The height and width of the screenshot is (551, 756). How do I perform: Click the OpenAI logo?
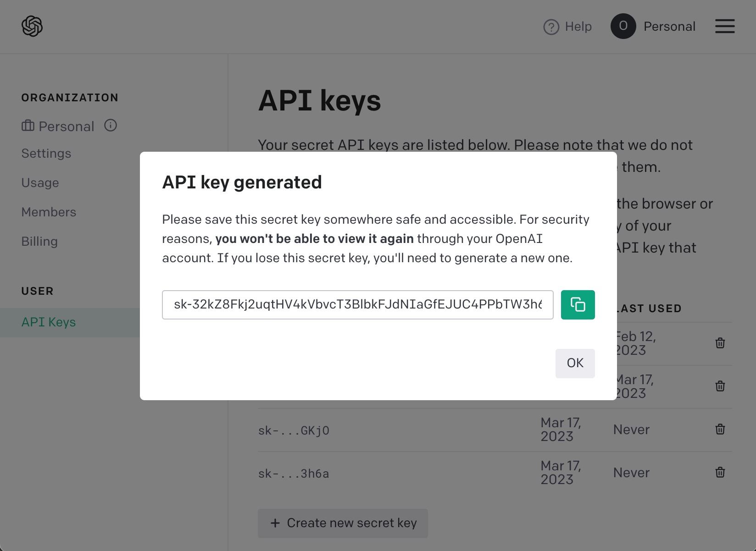32,26
